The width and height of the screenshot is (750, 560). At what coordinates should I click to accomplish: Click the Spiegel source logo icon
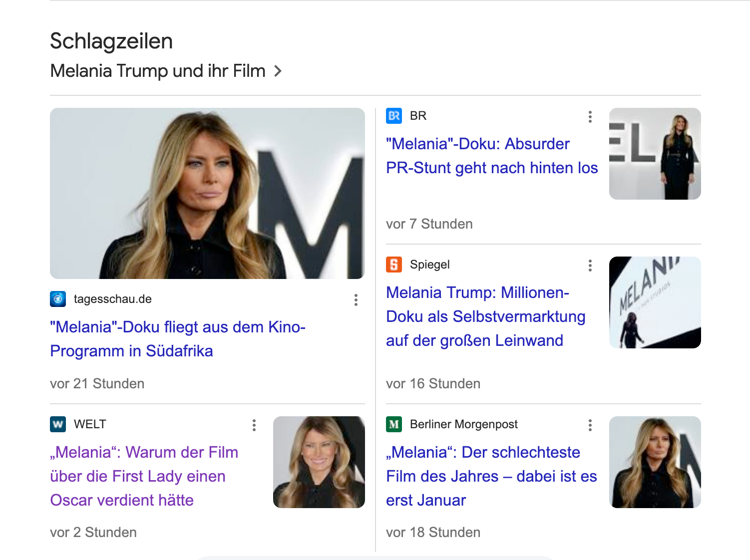point(394,265)
